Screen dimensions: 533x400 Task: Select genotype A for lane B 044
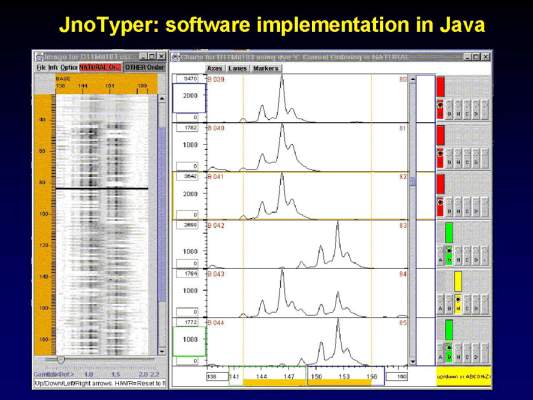click(440, 353)
